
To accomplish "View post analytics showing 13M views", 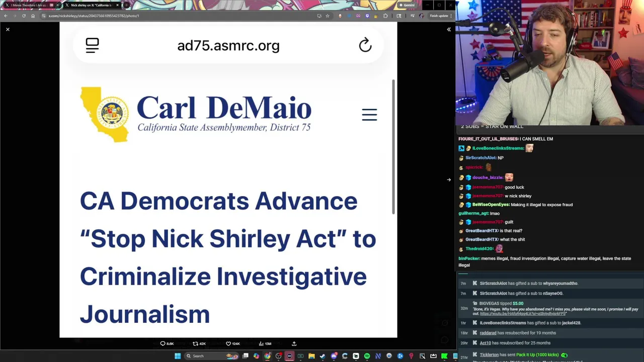I will [x=265, y=344].
